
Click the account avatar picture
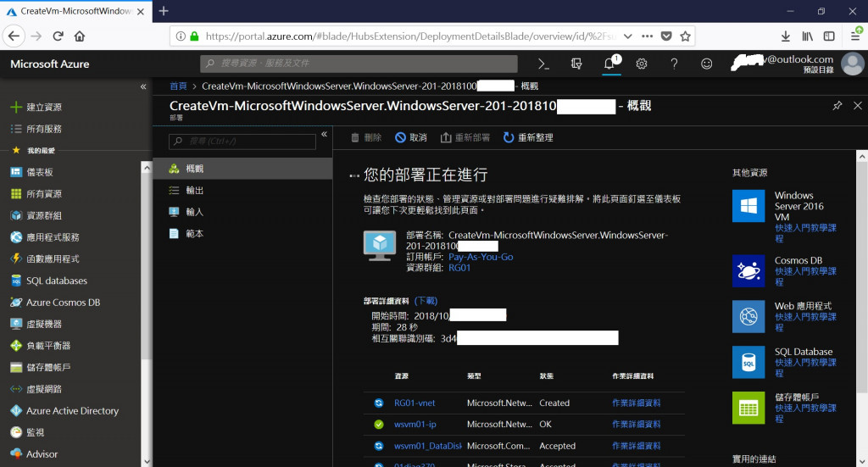click(x=853, y=64)
